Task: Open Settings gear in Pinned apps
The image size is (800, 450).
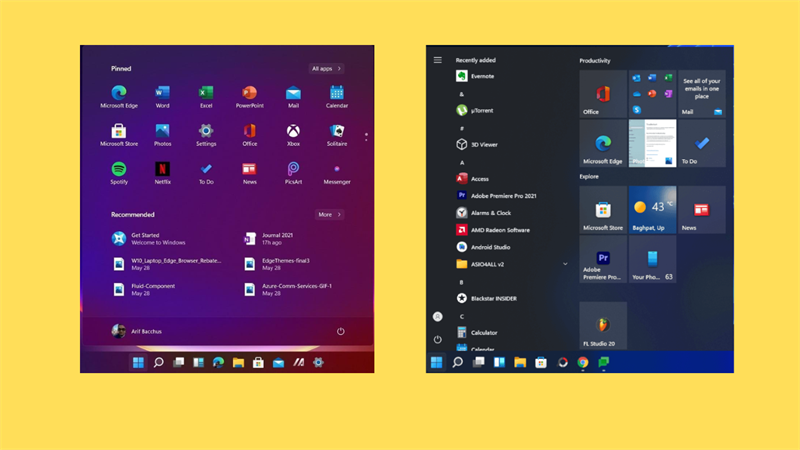Action: (x=206, y=135)
